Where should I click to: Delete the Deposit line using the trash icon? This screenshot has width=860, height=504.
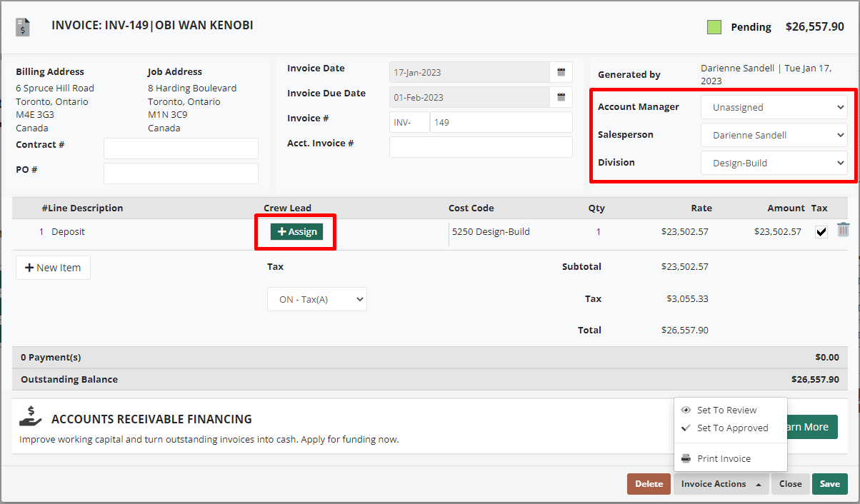coord(844,230)
